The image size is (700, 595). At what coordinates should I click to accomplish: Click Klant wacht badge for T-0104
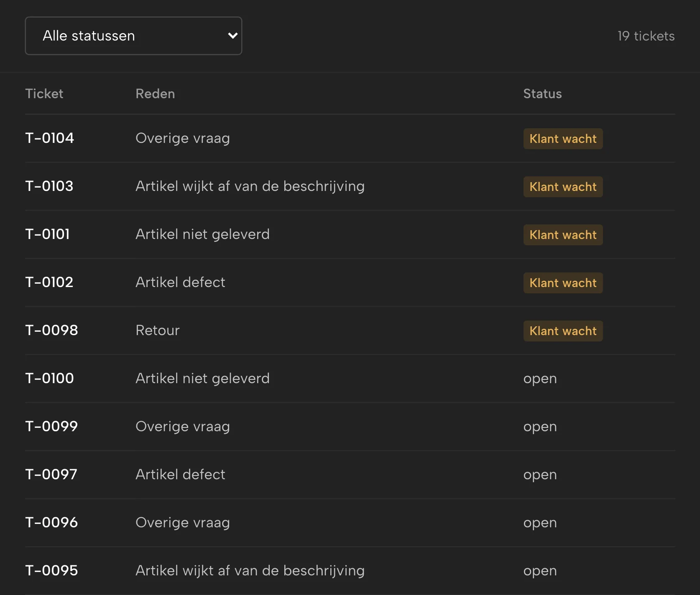563,139
